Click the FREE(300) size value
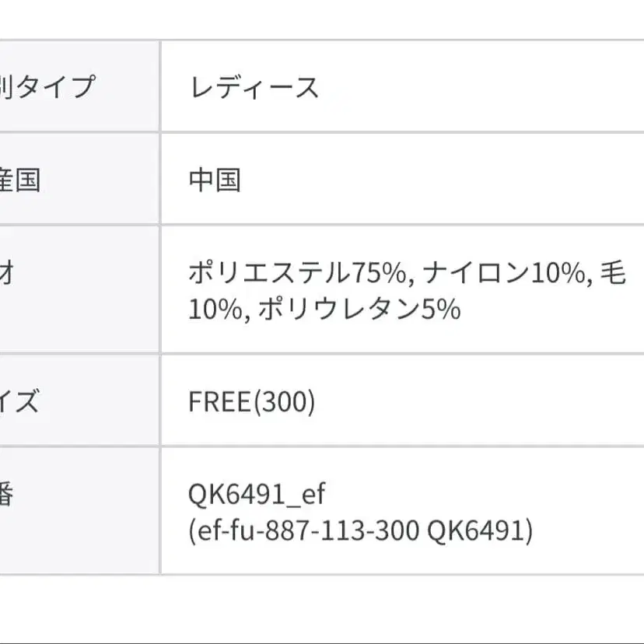This screenshot has height=644, width=644. [x=251, y=402]
